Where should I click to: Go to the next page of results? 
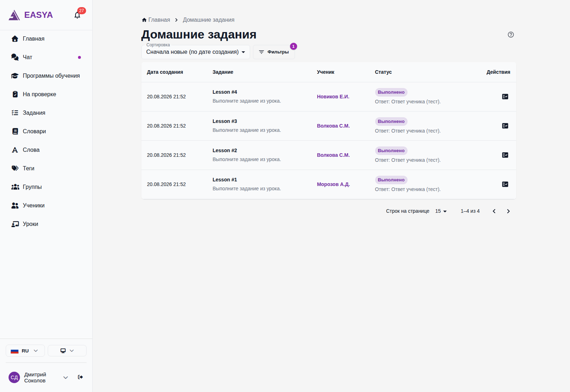508,211
